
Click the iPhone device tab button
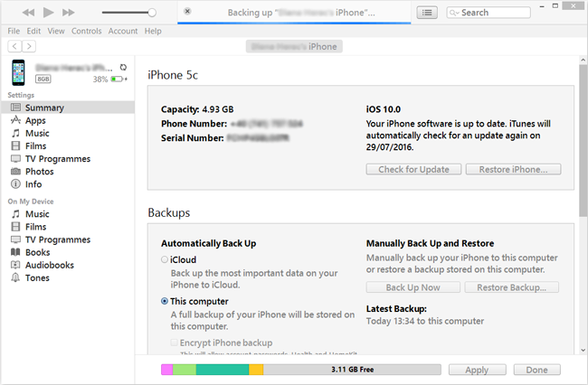(294, 46)
